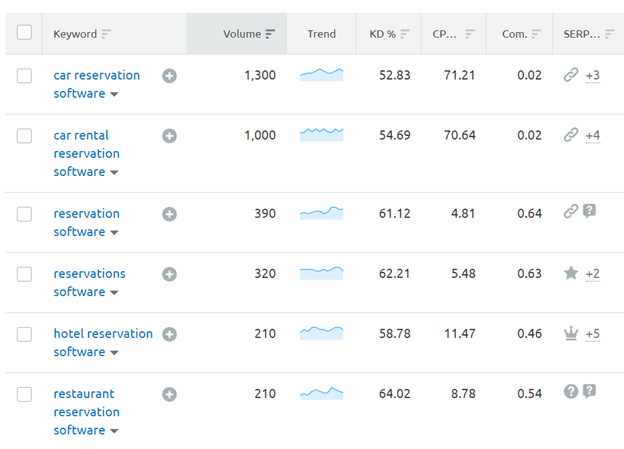Click KD % column sort icon
The width and height of the screenshot is (624, 449).
(x=405, y=34)
